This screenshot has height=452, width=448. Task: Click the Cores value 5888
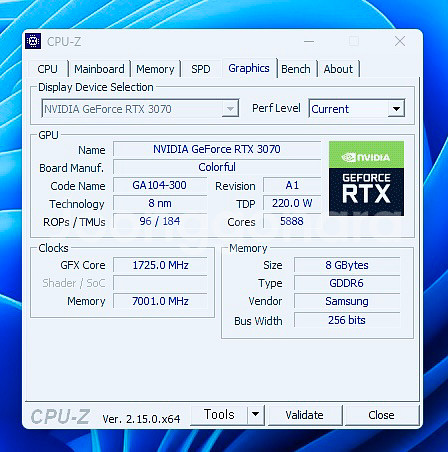pos(292,221)
